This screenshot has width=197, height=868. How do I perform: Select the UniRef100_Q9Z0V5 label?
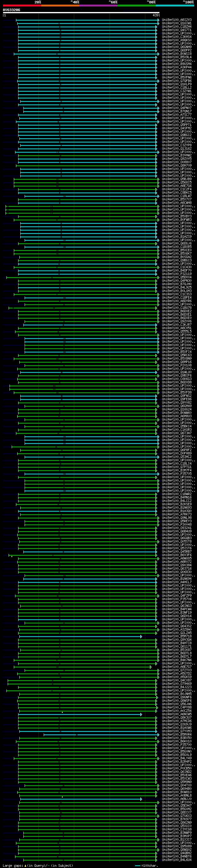[176, 159]
